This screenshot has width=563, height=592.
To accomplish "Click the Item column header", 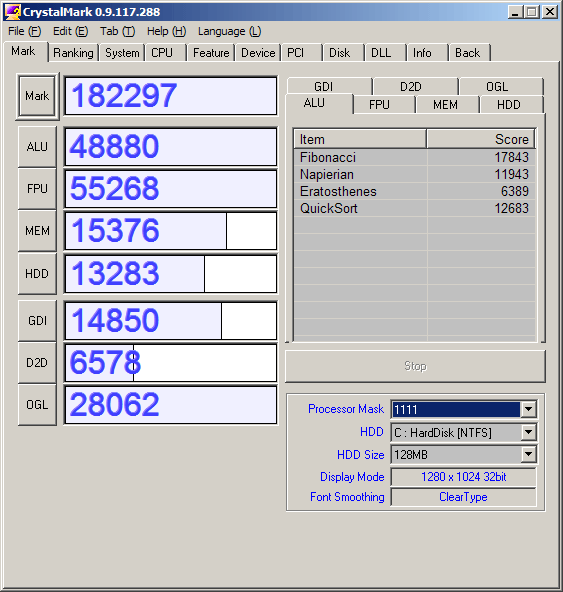I will tap(360, 139).
